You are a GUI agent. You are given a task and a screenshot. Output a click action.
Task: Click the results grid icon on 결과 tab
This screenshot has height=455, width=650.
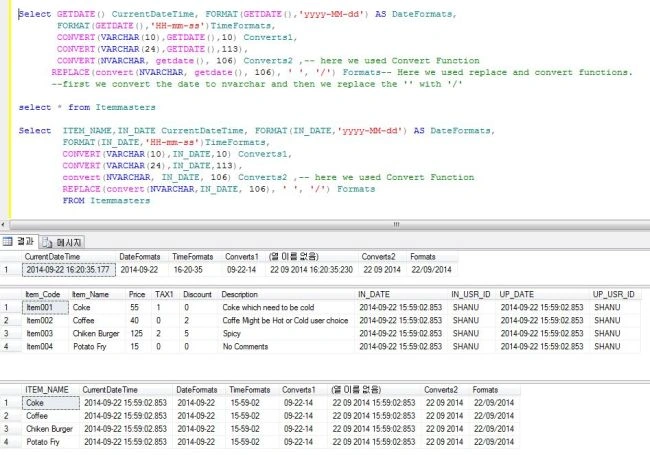tap(7, 241)
